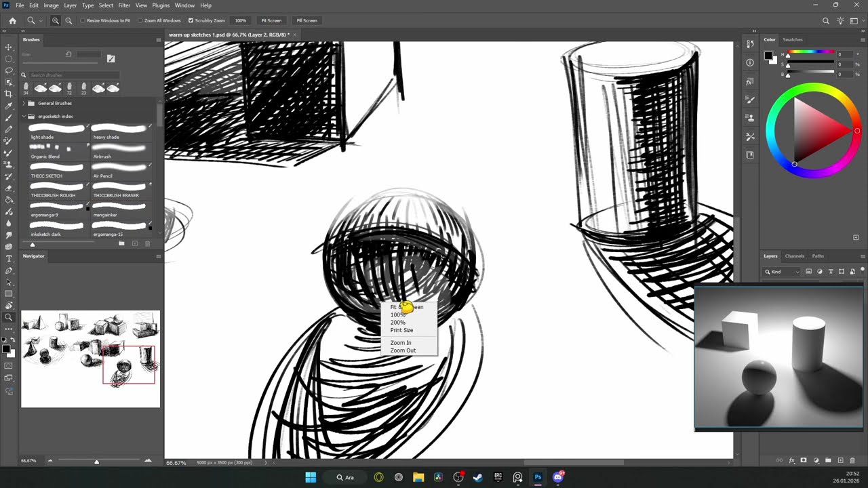
Task: Select the Horizontal Type tool
Action: coord(9,259)
